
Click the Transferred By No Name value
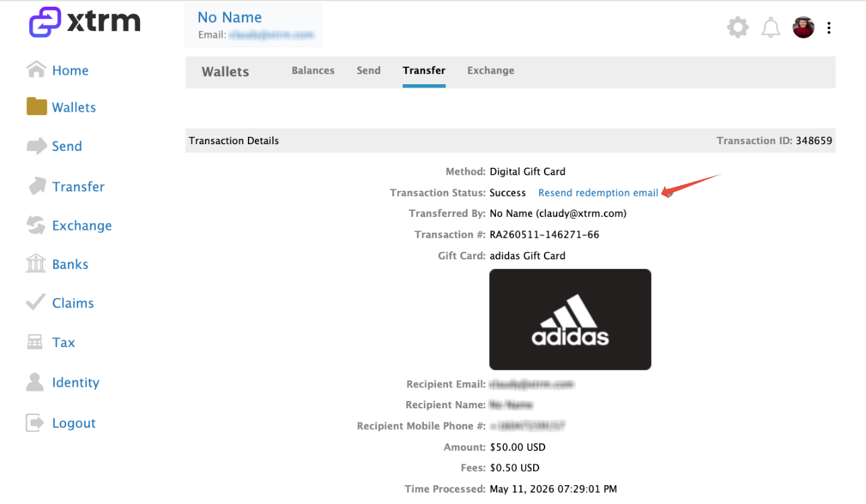click(558, 214)
